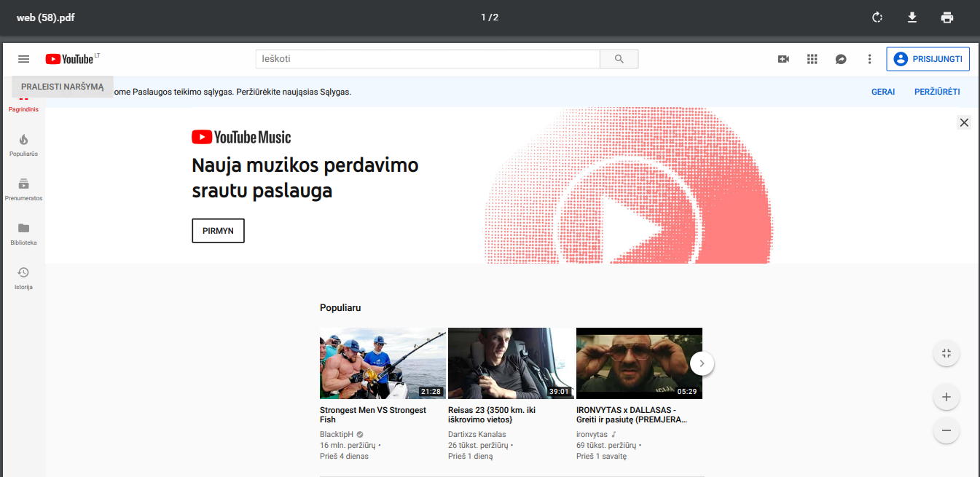Focus the Ieškoti search field
This screenshot has width=980, height=477.
click(428, 59)
